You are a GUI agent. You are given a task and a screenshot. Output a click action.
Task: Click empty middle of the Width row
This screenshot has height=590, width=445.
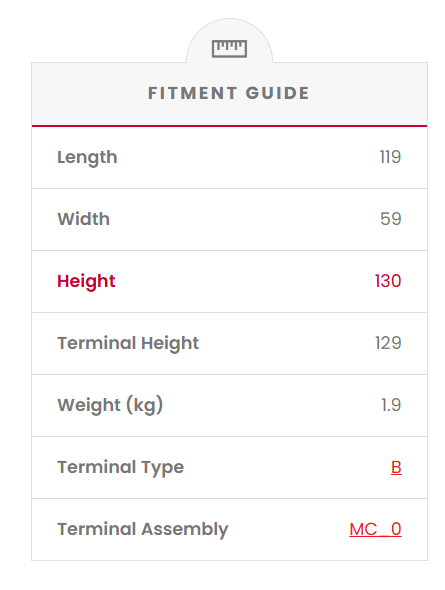[x=245, y=219]
